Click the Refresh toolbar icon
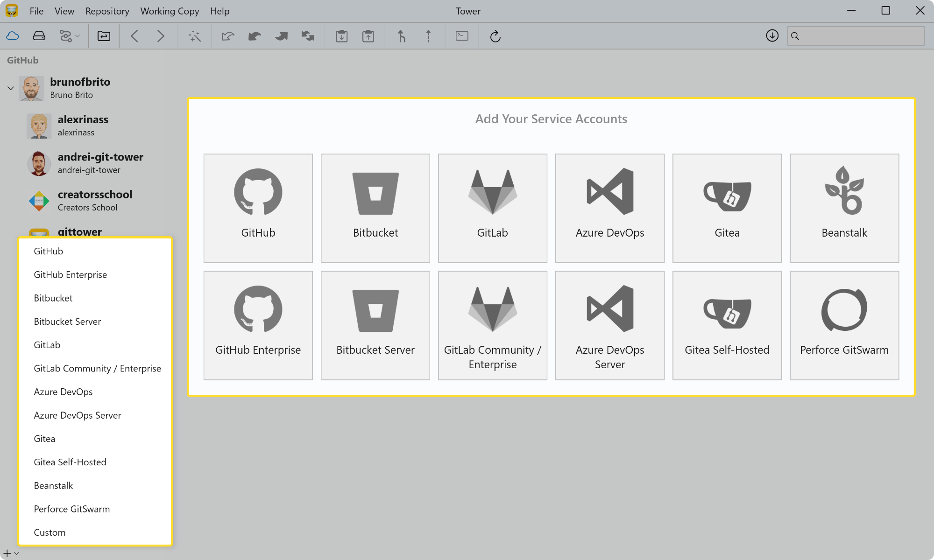Screen dimensions: 934x560 [x=495, y=36]
